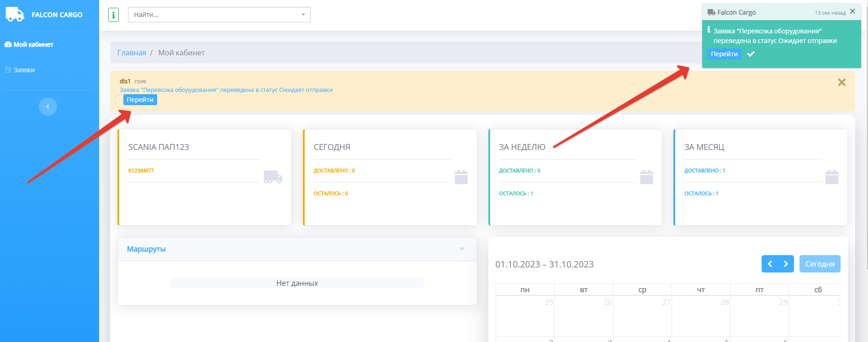
Task: Click the calendar icon in За неделю card
Action: tap(646, 177)
